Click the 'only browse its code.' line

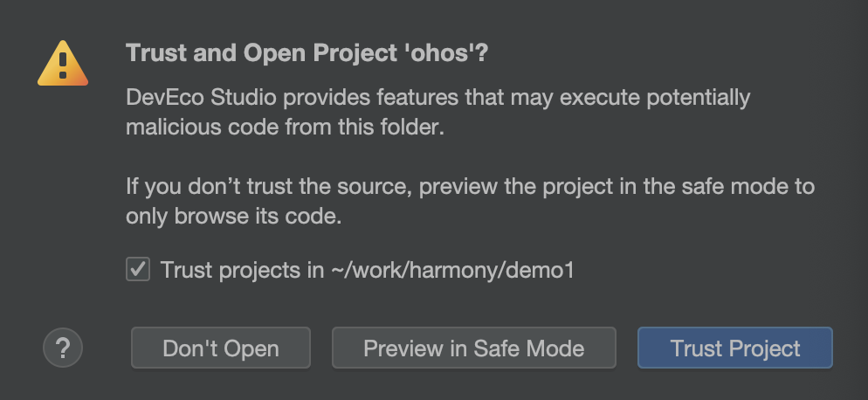[x=234, y=216]
